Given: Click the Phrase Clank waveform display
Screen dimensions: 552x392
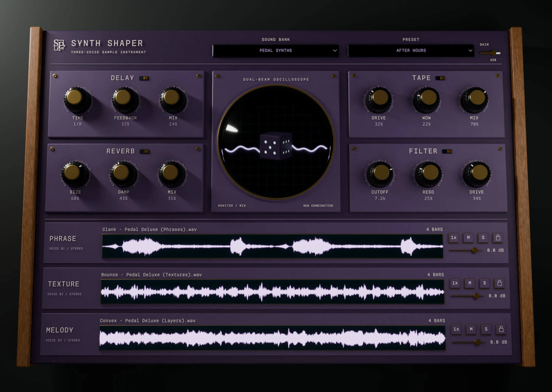Looking at the screenshot, I should 273,246.
